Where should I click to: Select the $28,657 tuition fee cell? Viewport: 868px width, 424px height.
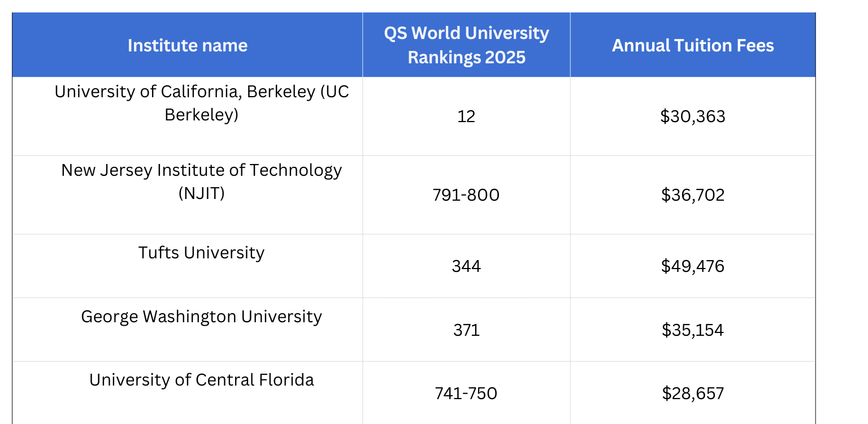(693, 393)
